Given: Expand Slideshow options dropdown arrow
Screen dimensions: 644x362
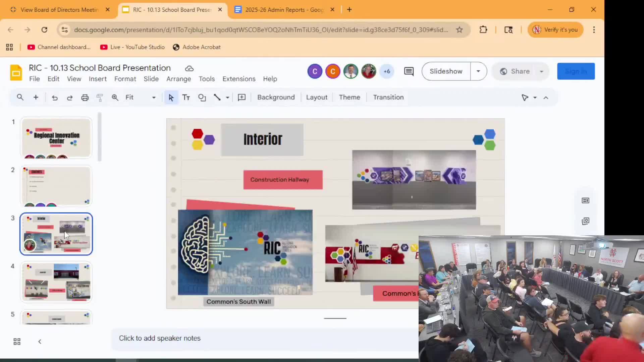Looking at the screenshot, I should [x=478, y=71].
